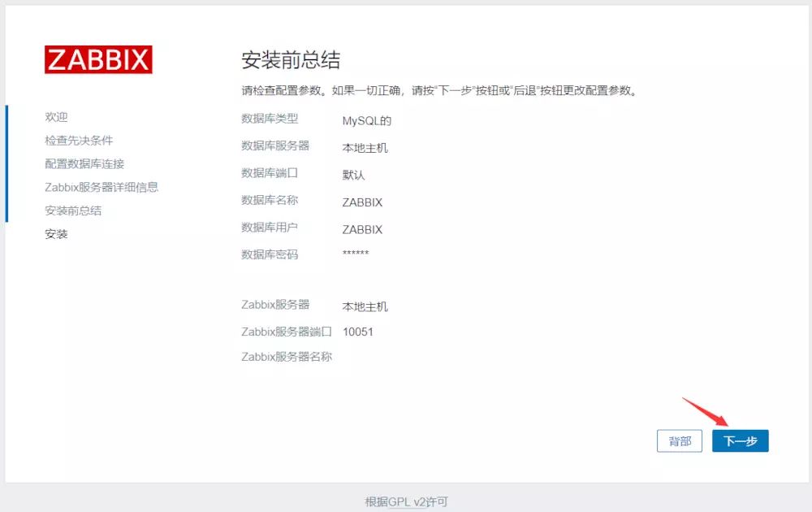The height and width of the screenshot is (512, 812).
Task: Click the MySQL的 value
Action: pos(367,121)
